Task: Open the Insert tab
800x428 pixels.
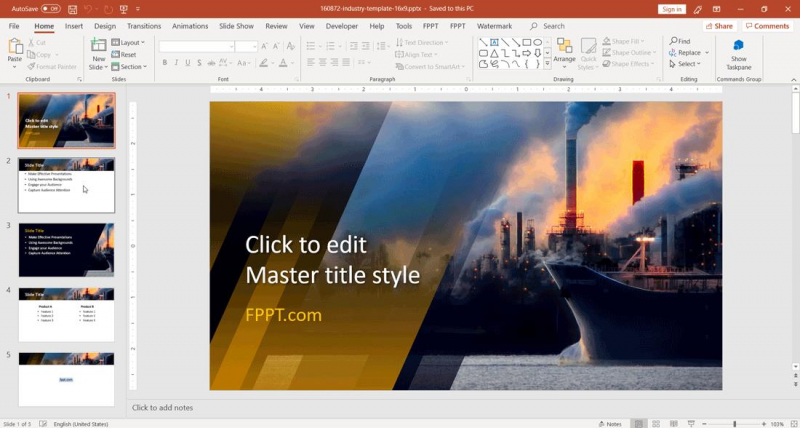Action: [74, 26]
